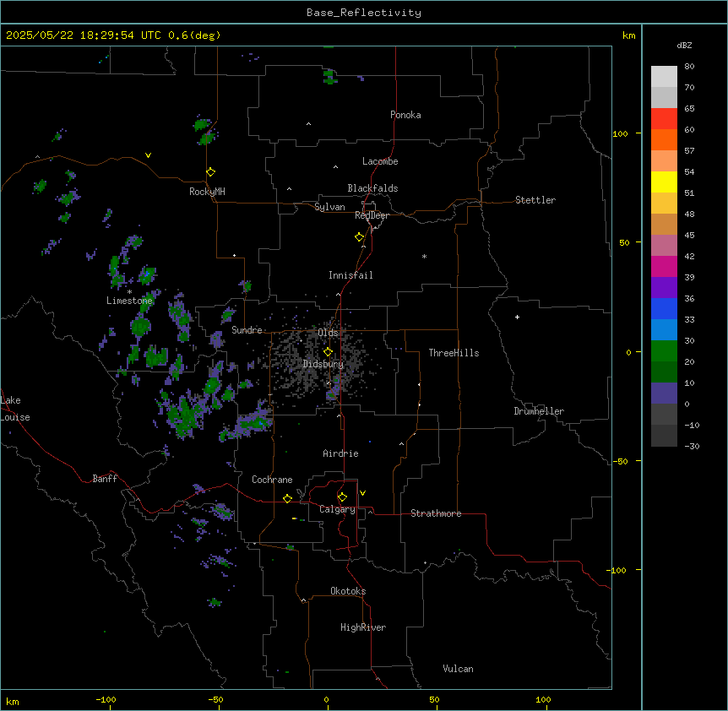Click the yellow diamond radar site marker near Olds

click(329, 352)
